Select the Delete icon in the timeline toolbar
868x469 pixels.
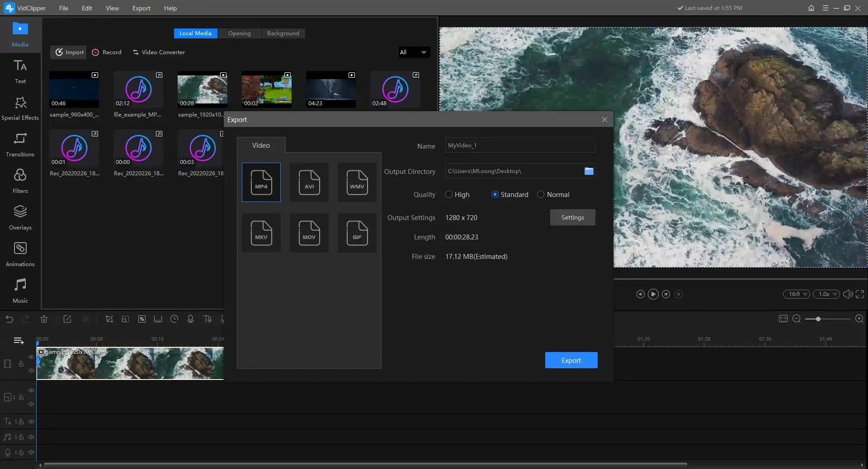44,319
